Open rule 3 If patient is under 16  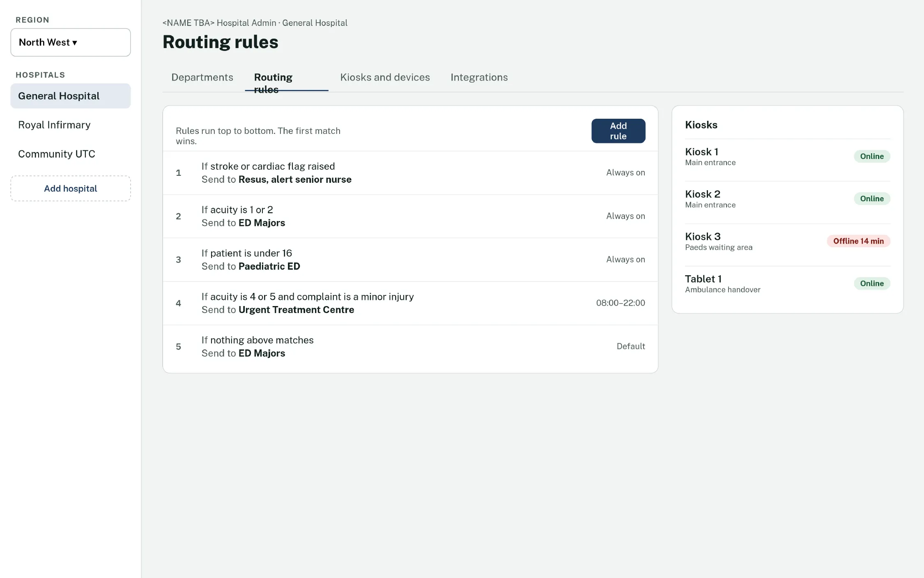pyautogui.click(x=410, y=260)
